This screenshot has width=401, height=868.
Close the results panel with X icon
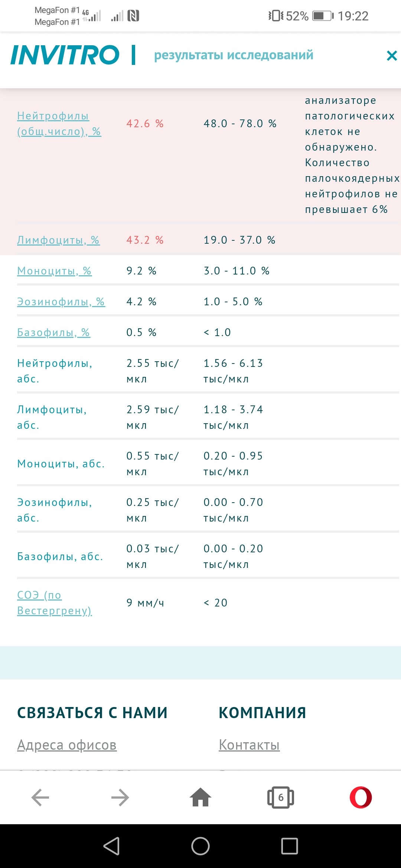pyautogui.click(x=392, y=56)
